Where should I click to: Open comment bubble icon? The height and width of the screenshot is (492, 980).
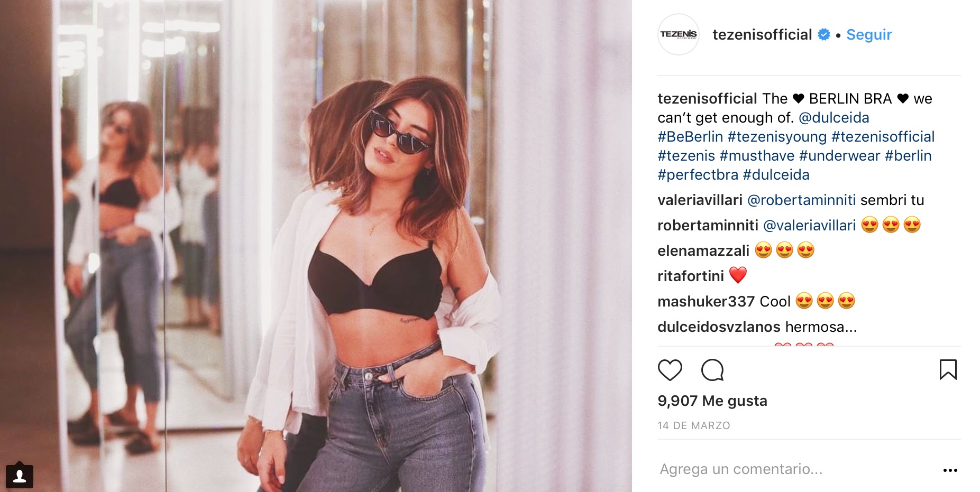coord(712,370)
